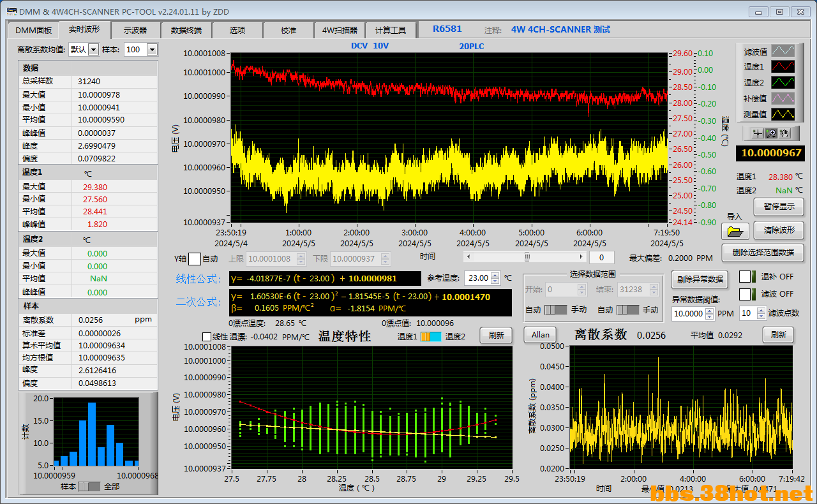Switch to the 示波器 tab
The width and height of the screenshot is (817, 504).
click(x=135, y=30)
